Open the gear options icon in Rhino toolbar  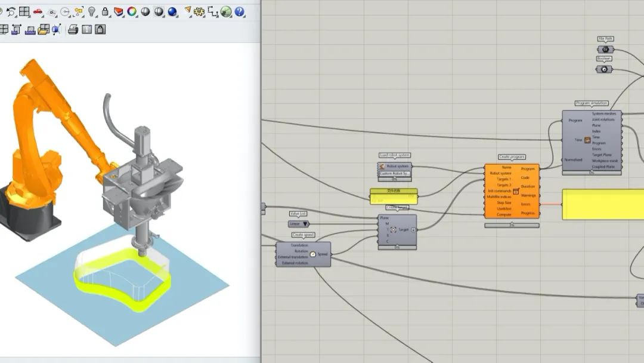[x=200, y=12]
